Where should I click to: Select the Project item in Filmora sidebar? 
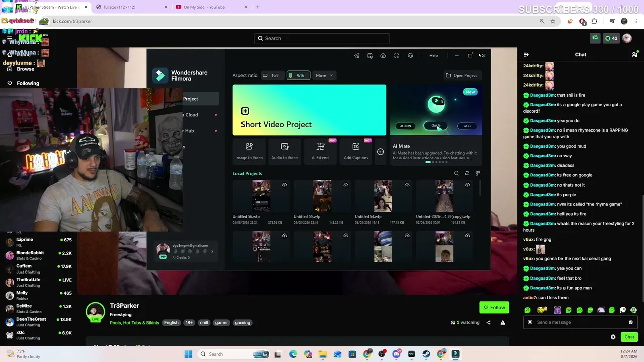pos(200,99)
